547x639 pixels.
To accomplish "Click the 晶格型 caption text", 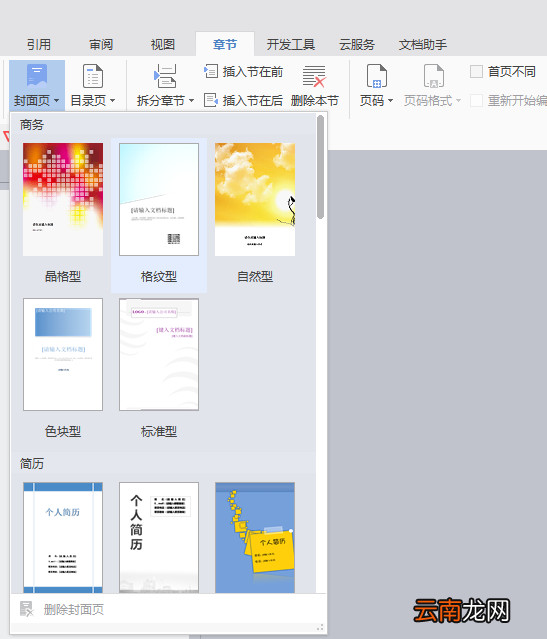I will (63, 277).
